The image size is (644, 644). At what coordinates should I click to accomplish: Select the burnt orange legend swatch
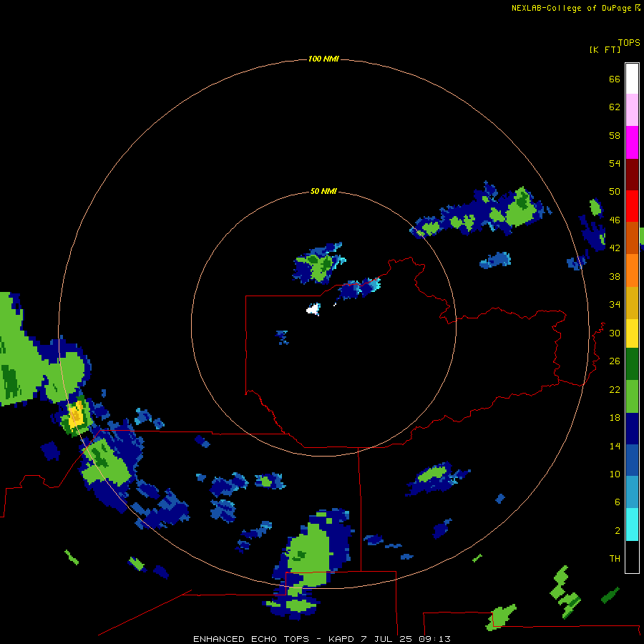632,238
